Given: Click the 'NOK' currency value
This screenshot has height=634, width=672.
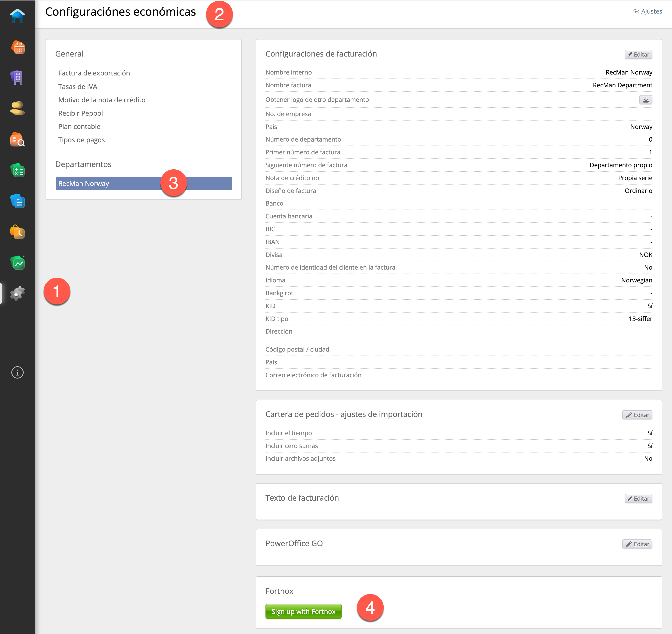Looking at the screenshot, I should pos(645,255).
